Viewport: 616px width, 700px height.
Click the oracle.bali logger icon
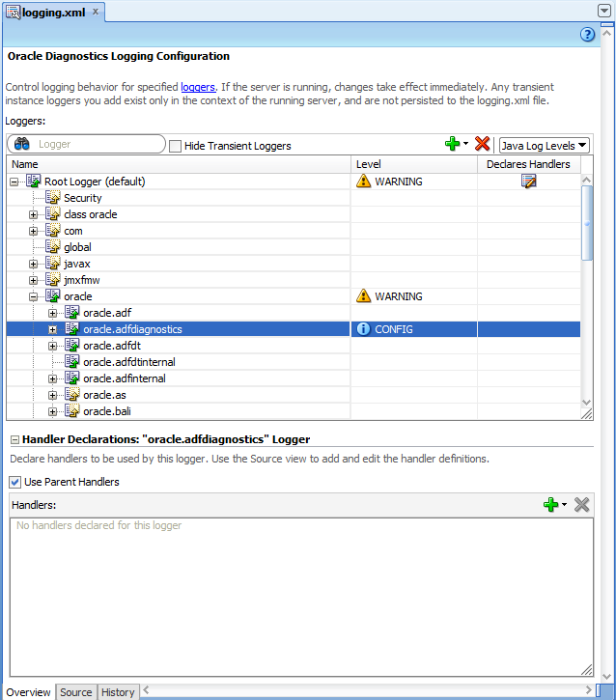click(71, 410)
